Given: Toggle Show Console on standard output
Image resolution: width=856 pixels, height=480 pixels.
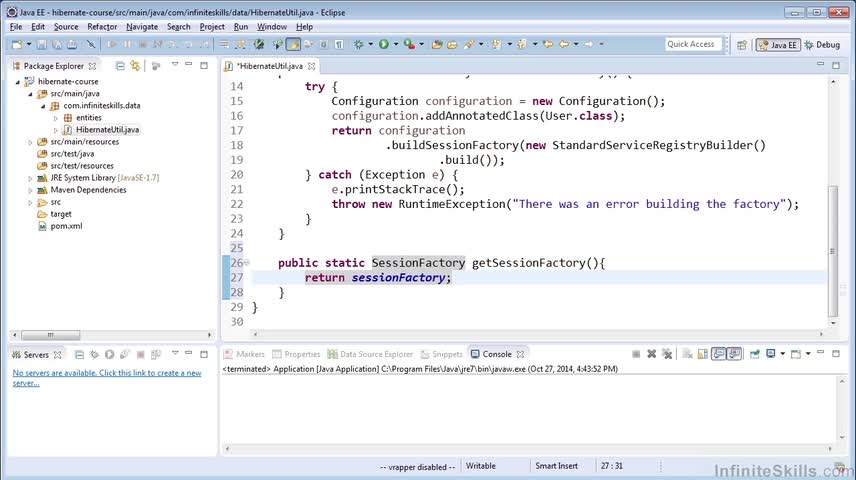Looking at the screenshot, I should [x=719, y=354].
